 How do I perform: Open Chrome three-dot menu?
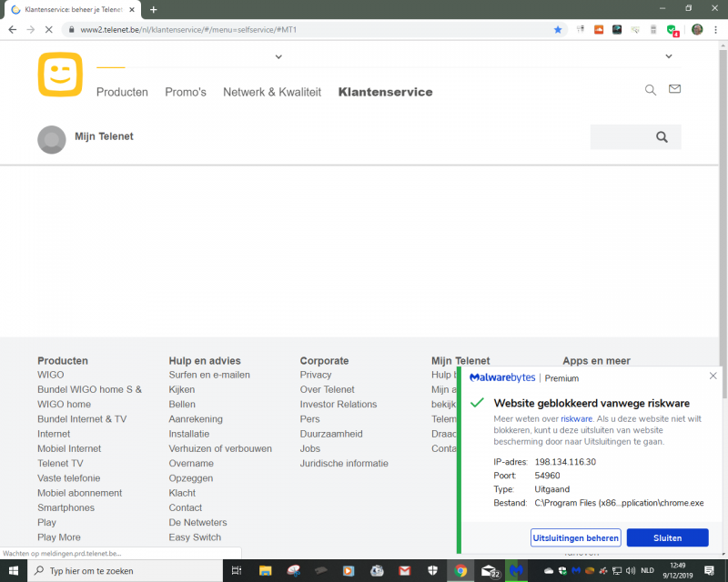pyautogui.click(x=715, y=29)
